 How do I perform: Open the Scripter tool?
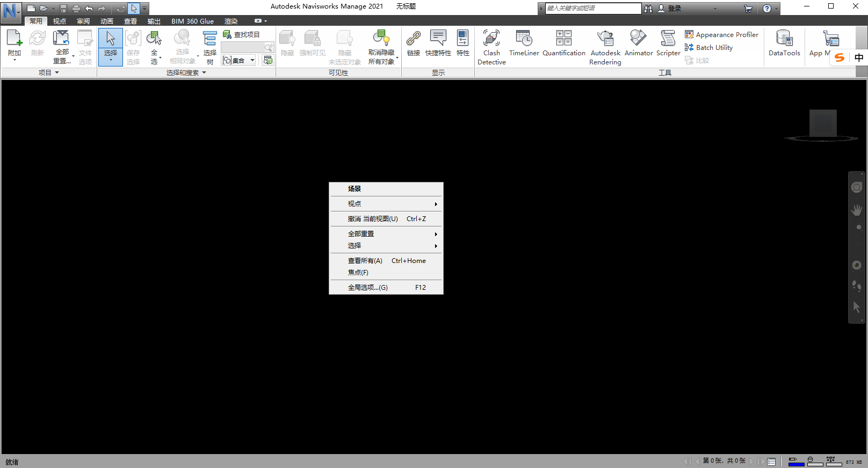point(668,43)
